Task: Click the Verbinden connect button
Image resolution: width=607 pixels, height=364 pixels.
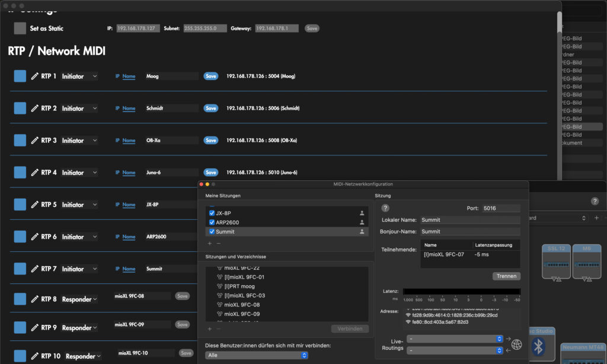Action: click(x=350, y=329)
